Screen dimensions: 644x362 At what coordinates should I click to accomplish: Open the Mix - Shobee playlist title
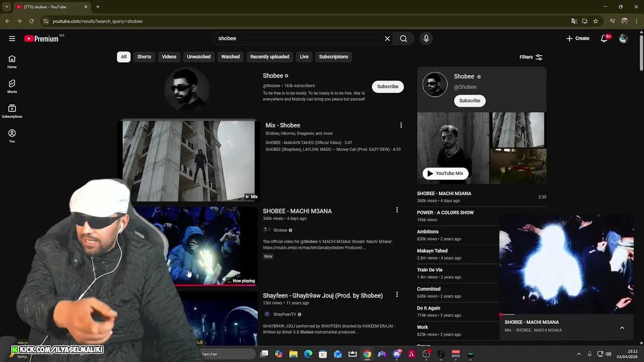tap(283, 125)
